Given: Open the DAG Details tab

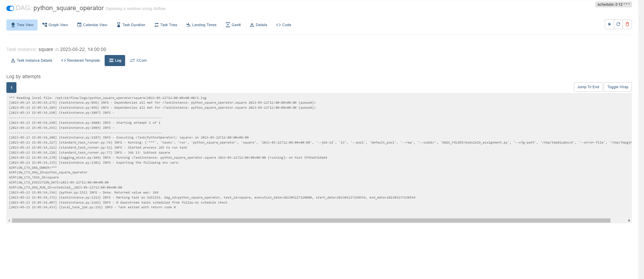Looking at the screenshot, I should [259, 25].
